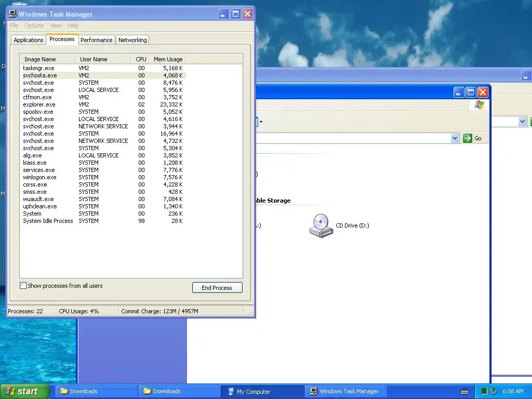Click the 16,964 K memory value
Image resolution: width=532 pixels, height=399 pixels.
171,134
